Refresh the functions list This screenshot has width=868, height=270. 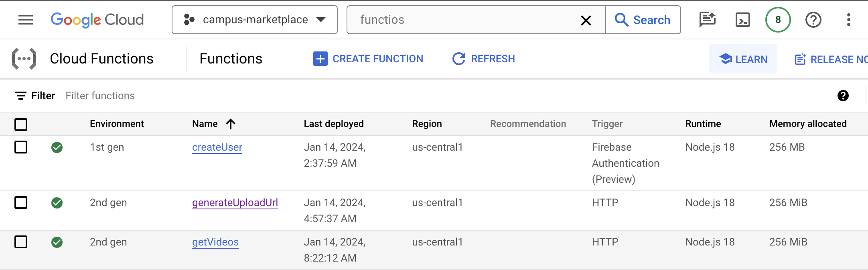(484, 59)
